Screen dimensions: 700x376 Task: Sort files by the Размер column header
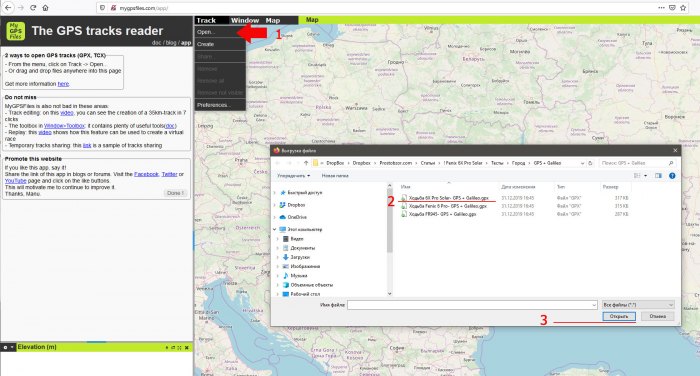(x=610, y=187)
